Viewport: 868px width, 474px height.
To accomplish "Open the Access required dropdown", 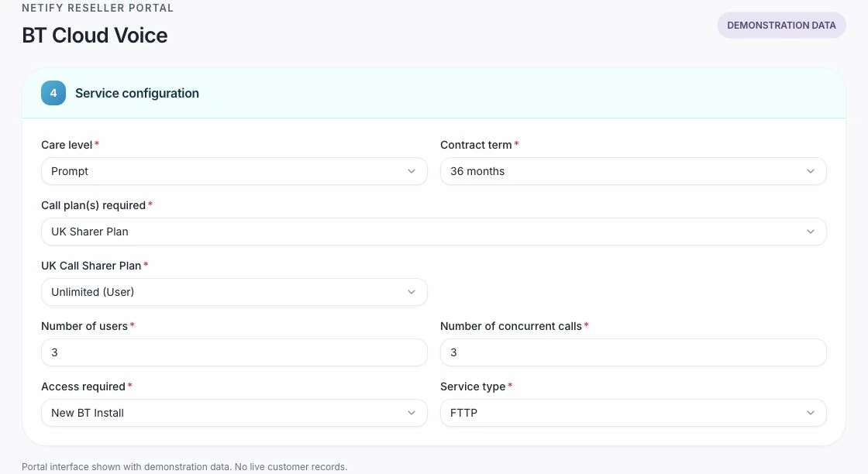I will point(234,413).
